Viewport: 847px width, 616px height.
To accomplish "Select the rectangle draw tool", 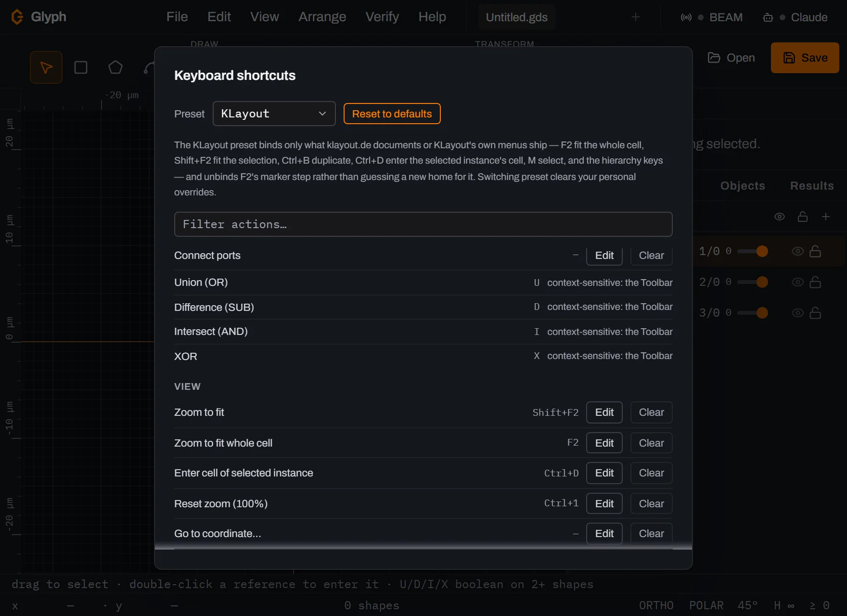I will (x=81, y=67).
